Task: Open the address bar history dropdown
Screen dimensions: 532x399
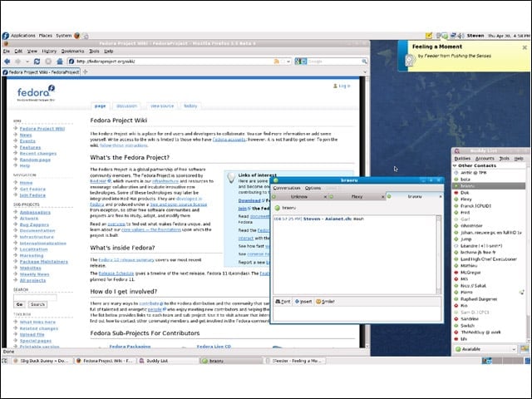Action: click(288, 62)
